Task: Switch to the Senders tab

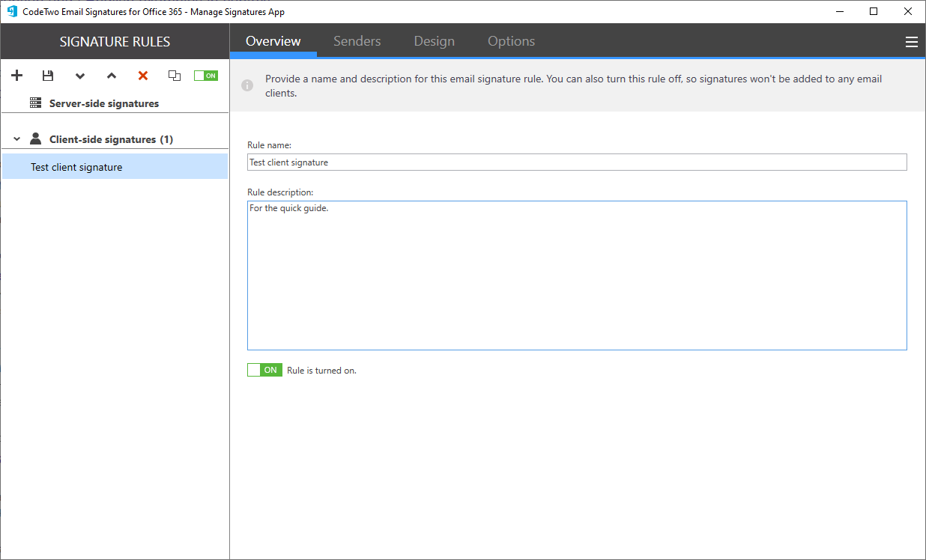Action: [357, 41]
